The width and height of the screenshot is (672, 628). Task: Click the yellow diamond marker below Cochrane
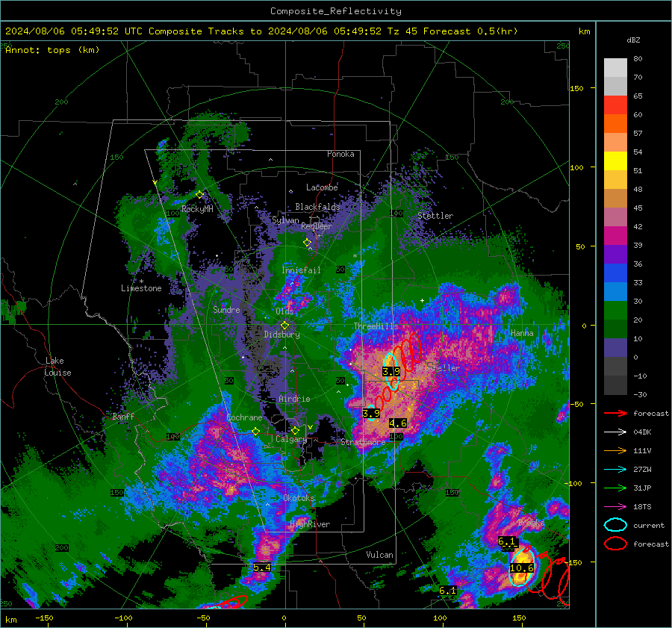point(255,432)
